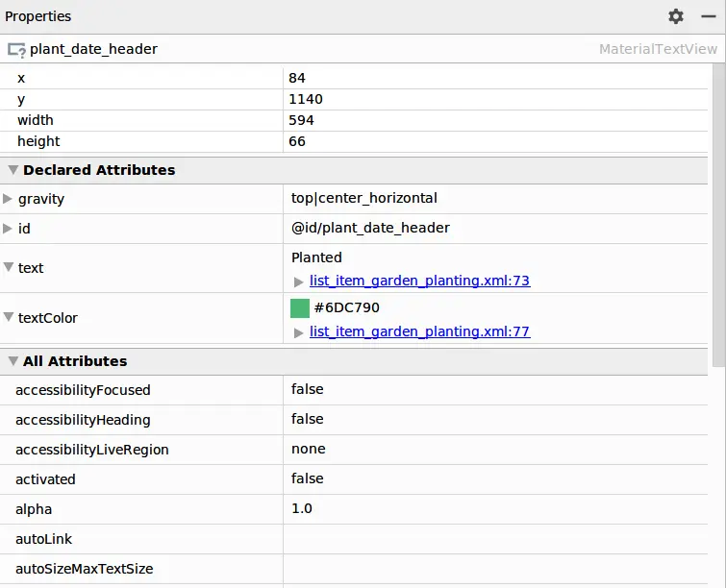726x588 pixels.
Task: Click the plant_date_header view type icon
Action: [16, 50]
